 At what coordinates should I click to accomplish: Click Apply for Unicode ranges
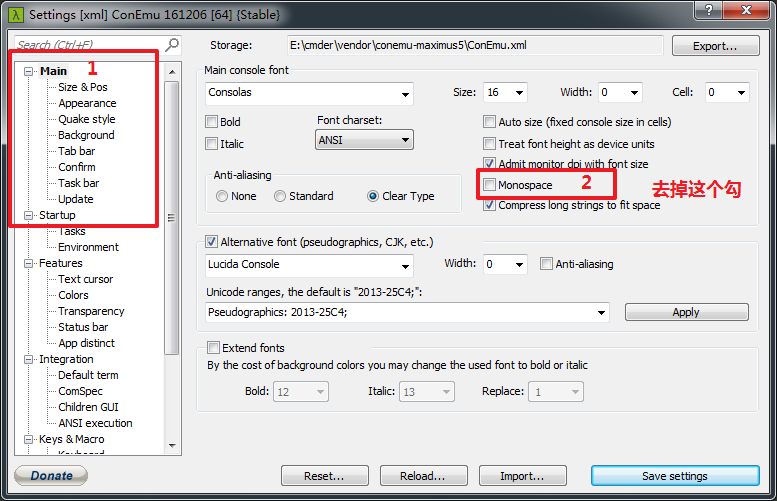coord(686,312)
